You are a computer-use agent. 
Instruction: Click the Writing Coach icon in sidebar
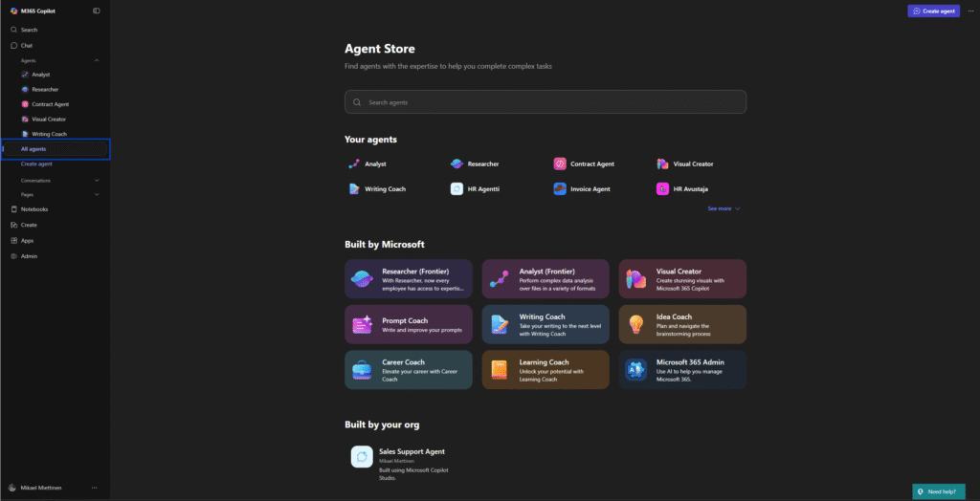[25, 134]
